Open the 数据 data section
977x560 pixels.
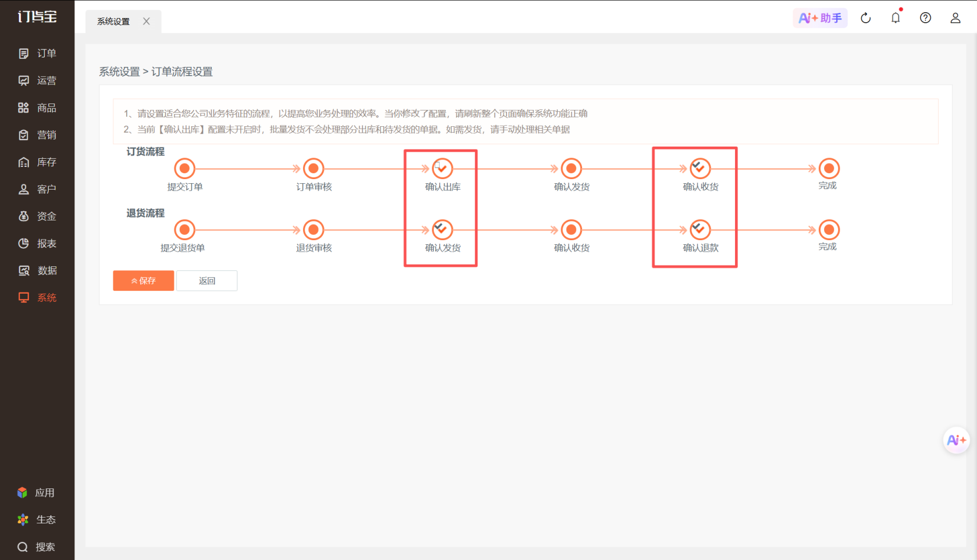[37, 270]
